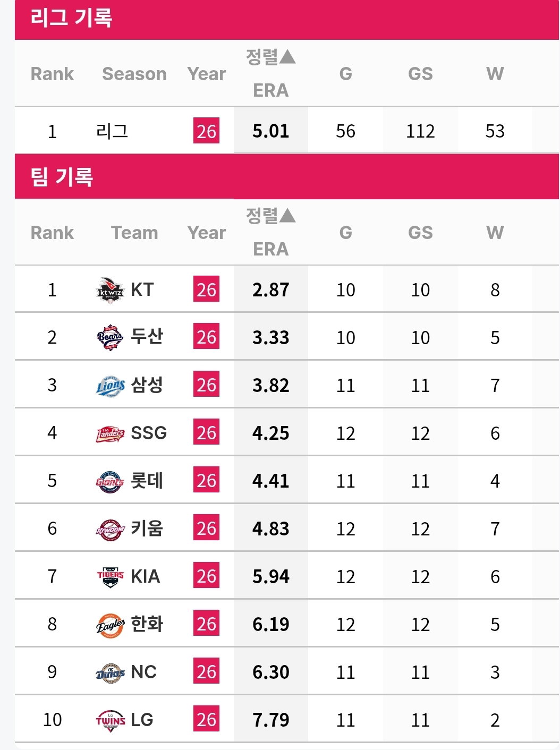Click the 26 year badge in league row

pyautogui.click(x=206, y=131)
